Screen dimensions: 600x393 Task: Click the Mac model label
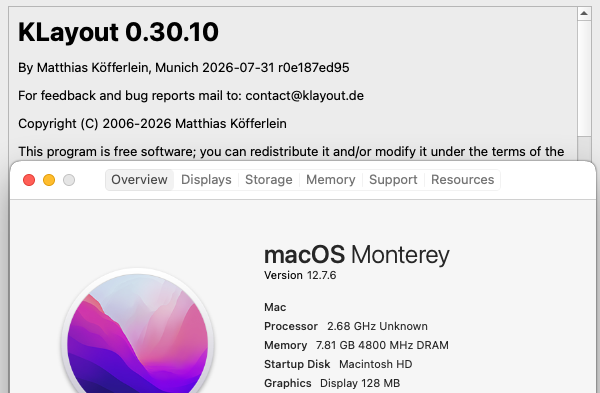[x=275, y=307]
